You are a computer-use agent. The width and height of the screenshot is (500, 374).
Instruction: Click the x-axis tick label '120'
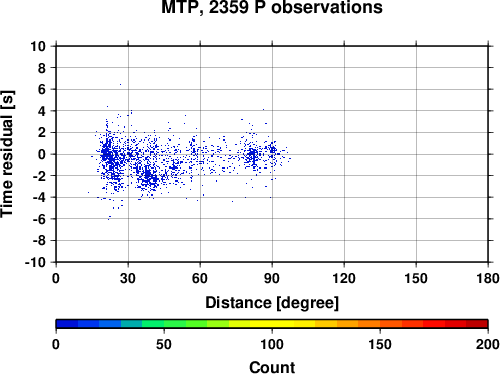click(x=344, y=278)
